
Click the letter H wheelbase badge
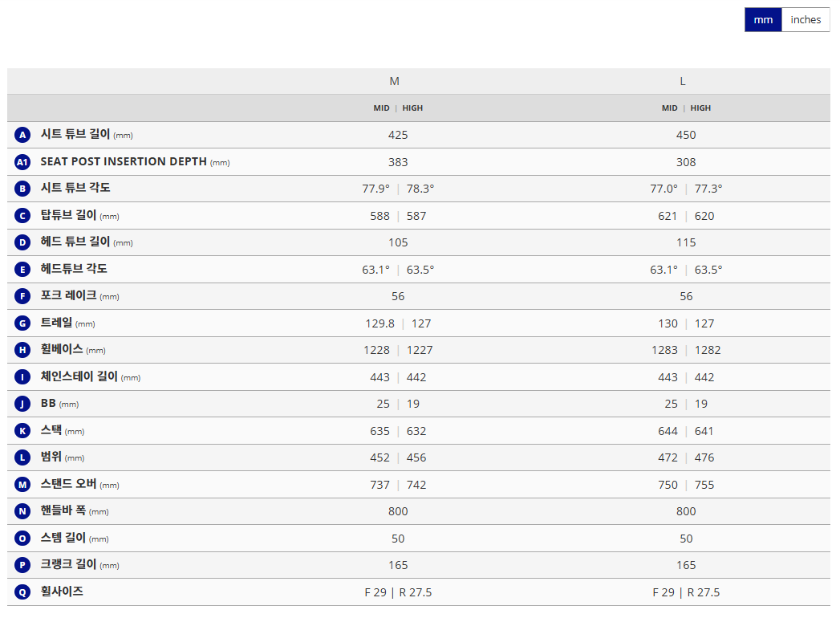pyautogui.click(x=22, y=350)
